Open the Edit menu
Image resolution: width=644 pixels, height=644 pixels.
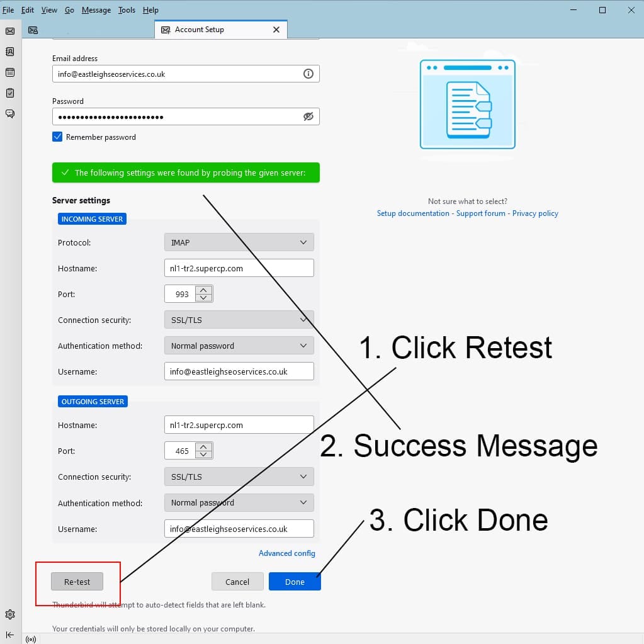pos(28,10)
